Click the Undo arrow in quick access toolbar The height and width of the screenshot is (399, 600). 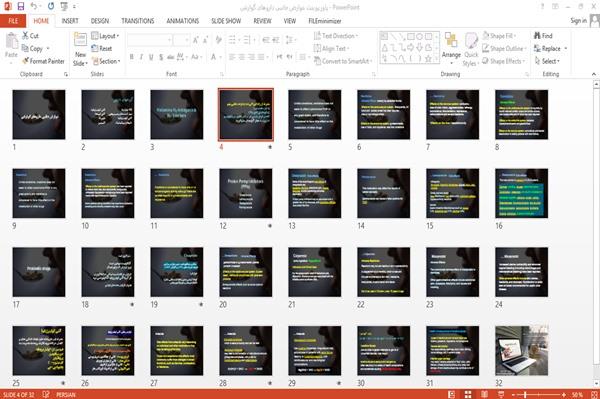34,7
